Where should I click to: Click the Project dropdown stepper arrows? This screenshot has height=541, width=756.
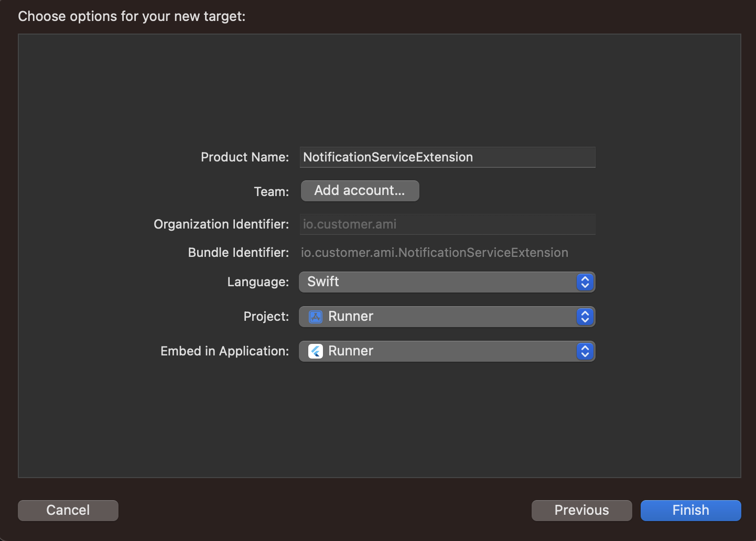pyautogui.click(x=585, y=317)
